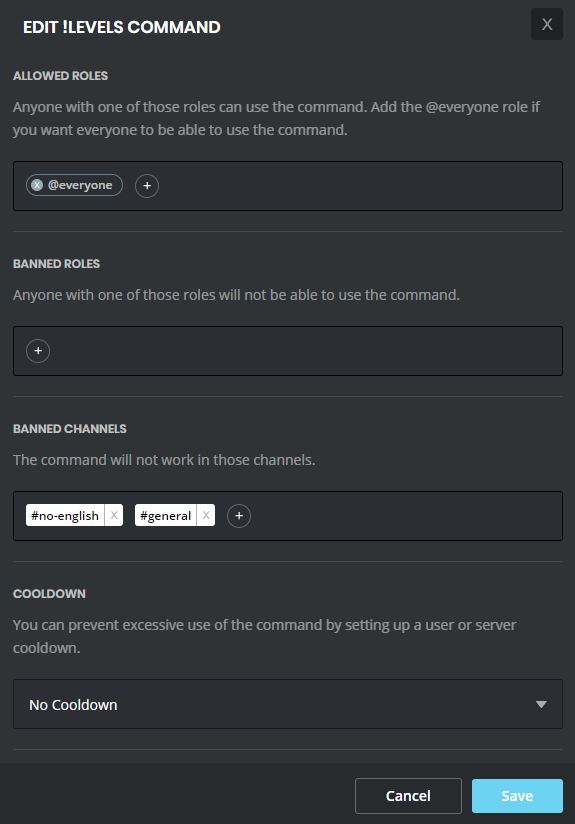The width and height of the screenshot is (575, 824).
Task: Click the Banned Channels heading
Action: pyautogui.click(x=70, y=429)
